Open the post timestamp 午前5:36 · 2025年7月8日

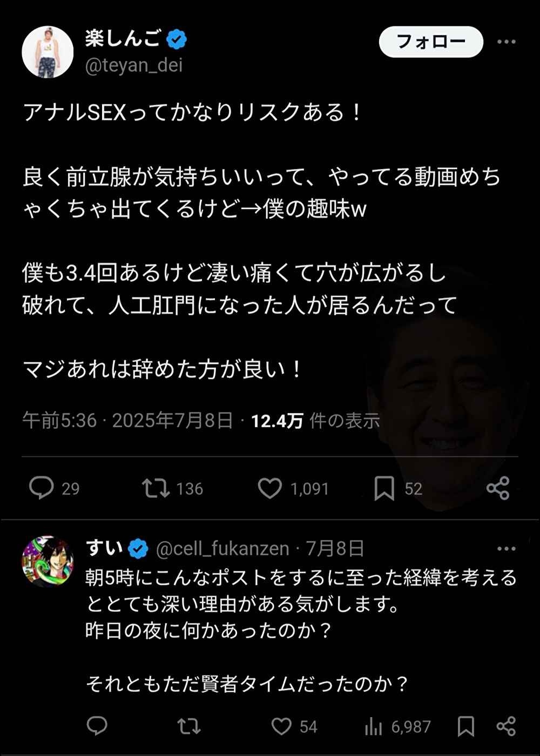tap(128, 421)
